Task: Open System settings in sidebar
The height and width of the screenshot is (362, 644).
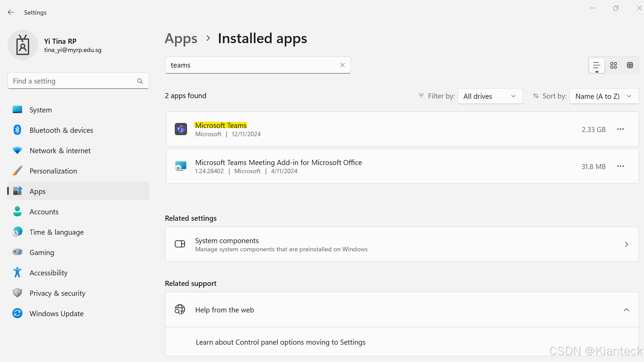Action: point(78,110)
